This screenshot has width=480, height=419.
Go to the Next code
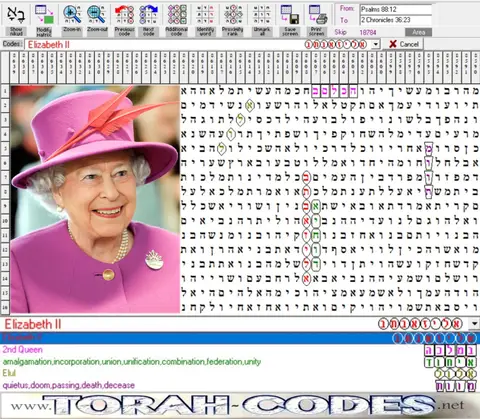click(x=149, y=19)
